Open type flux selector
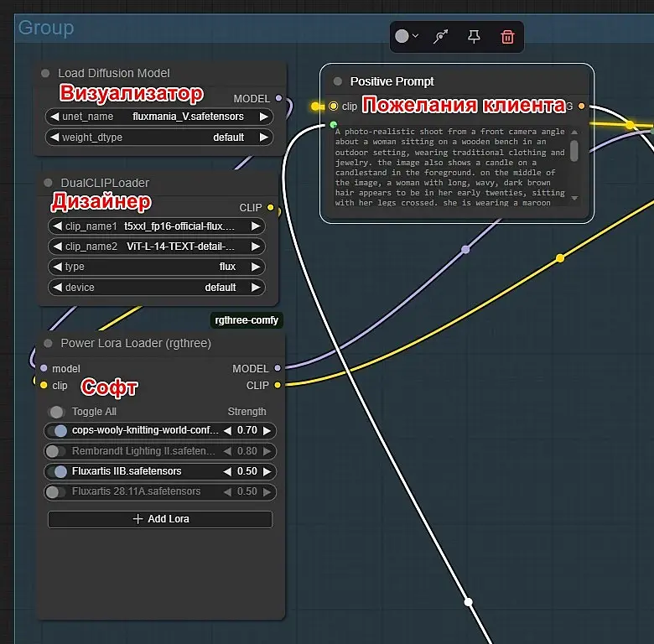Screen dimensions: 654x644 click(x=157, y=267)
